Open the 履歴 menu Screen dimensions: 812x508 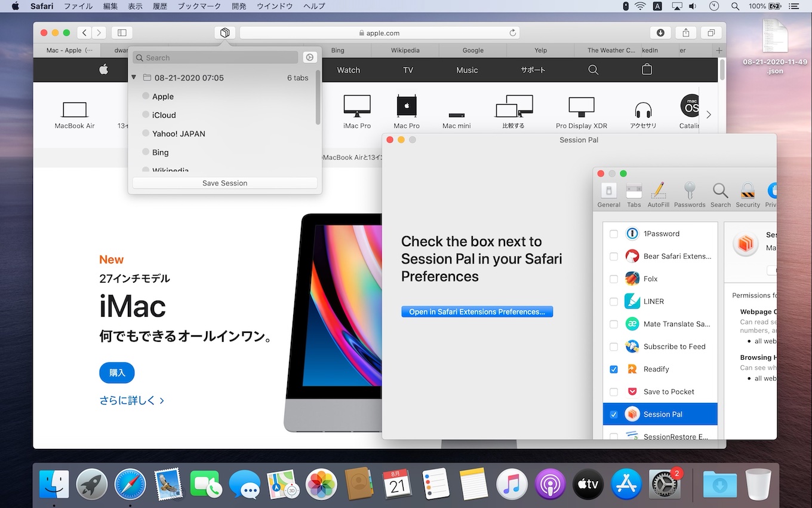(x=159, y=6)
